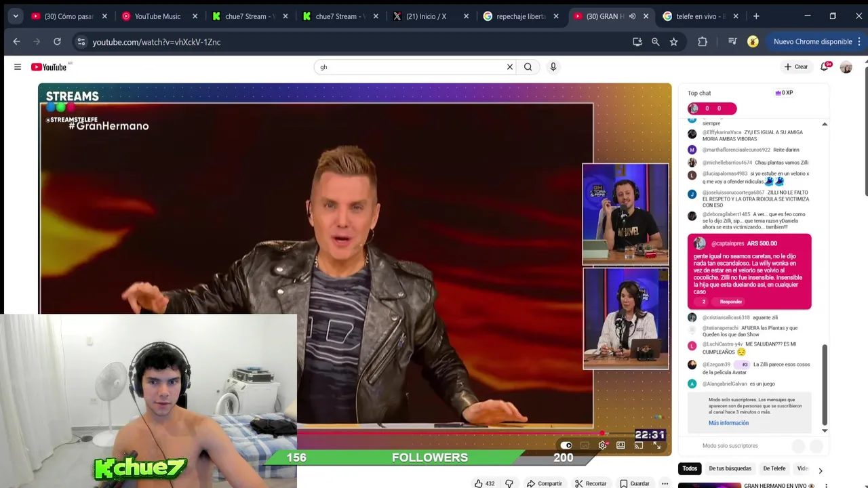This screenshot has width=868, height=488.
Task: Toggle video autoplay switch
Action: pos(566,445)
